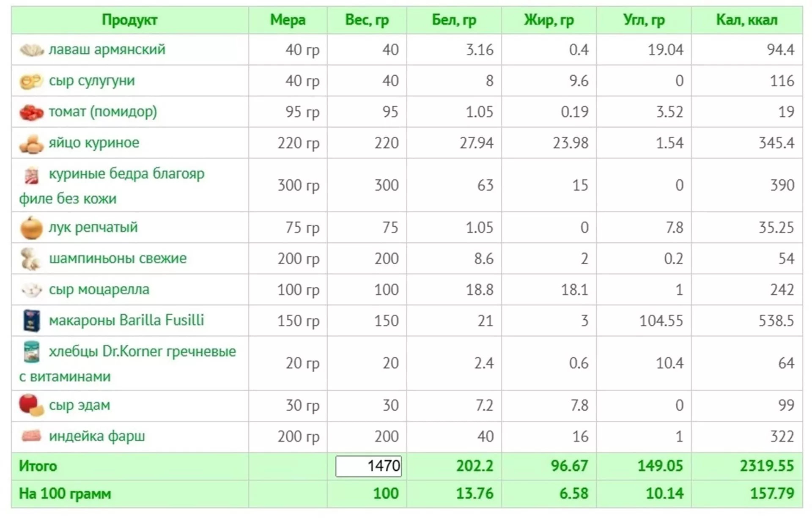Click the onion icon
The width and height of the screenshot is (812, 524).
click(32, 228)
